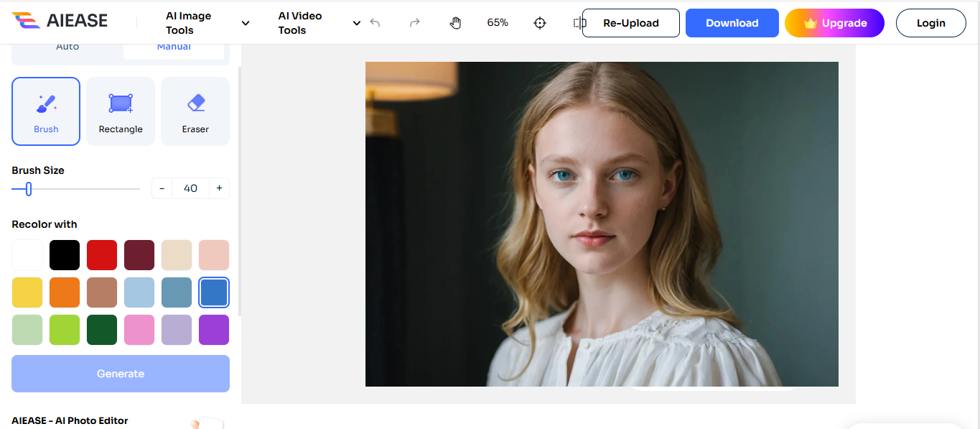Select the Rectangle selection tool

120,111
